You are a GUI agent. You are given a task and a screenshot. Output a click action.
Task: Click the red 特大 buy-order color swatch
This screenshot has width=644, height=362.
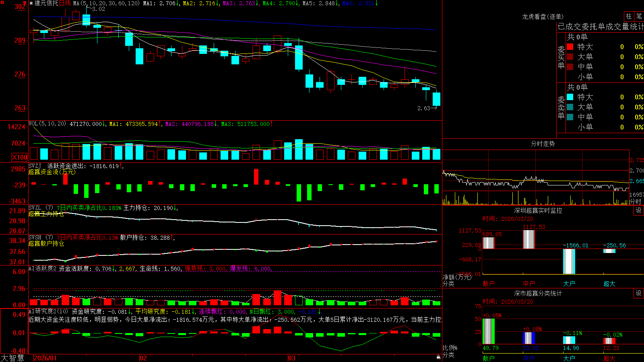coord(570,47)
